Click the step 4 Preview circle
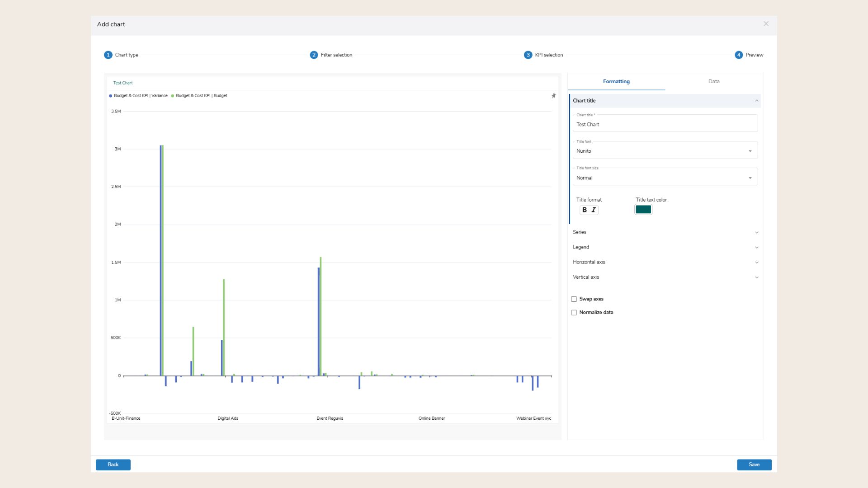 739,55
